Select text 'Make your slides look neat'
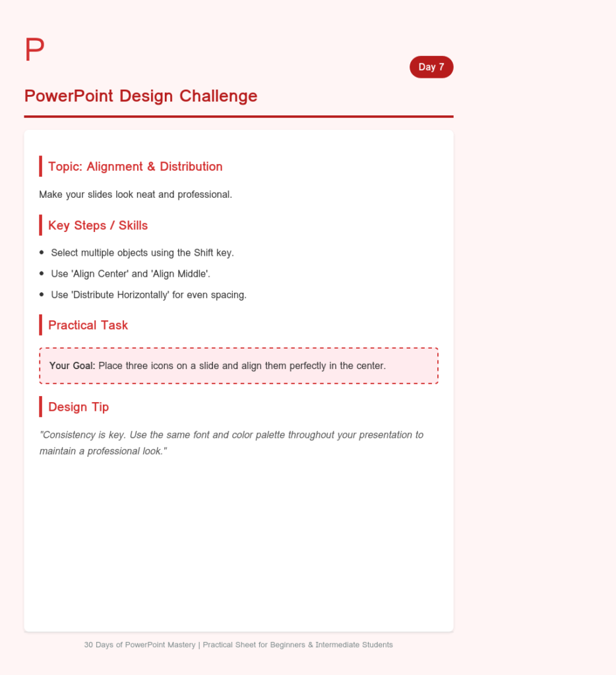This screenshot has height=675, width=616. coord(97,194)
